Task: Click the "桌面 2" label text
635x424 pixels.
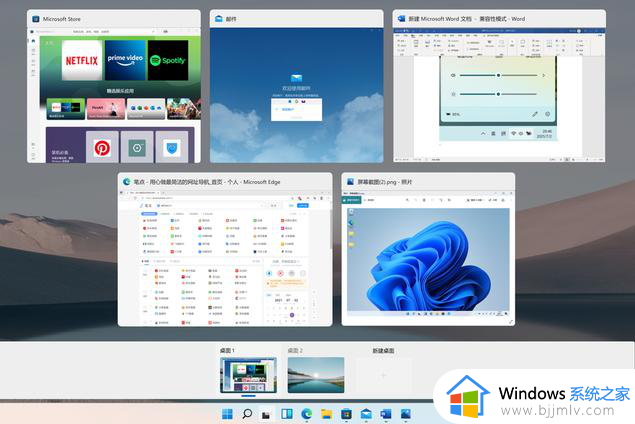Action: (295, 350)
